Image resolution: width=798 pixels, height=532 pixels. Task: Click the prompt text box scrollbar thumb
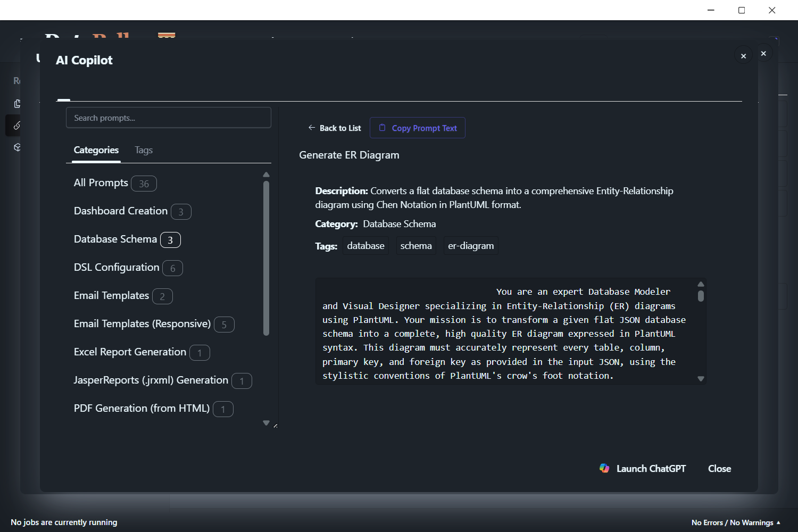701,296
